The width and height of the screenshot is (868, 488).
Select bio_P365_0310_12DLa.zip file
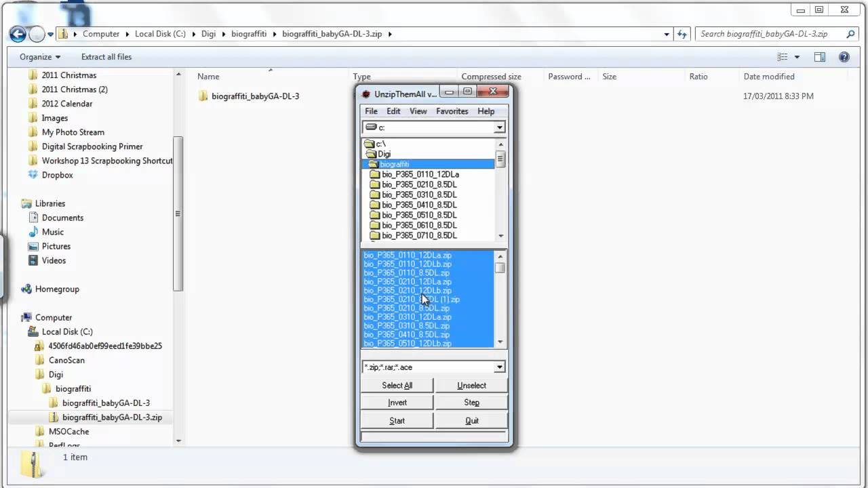(x=408, y=317)
